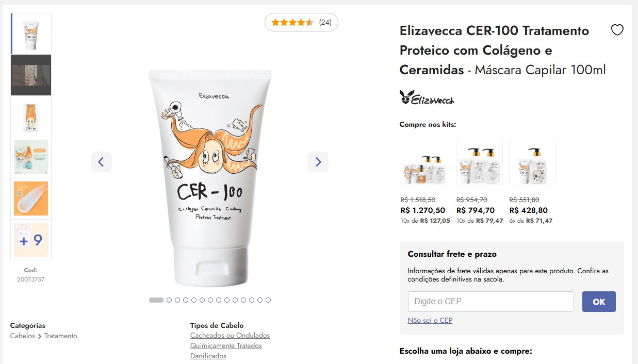The height and width of the screenshot is (364, 638).
Task: Jump to second carousel dot
Action: click(x=169, y=300)
